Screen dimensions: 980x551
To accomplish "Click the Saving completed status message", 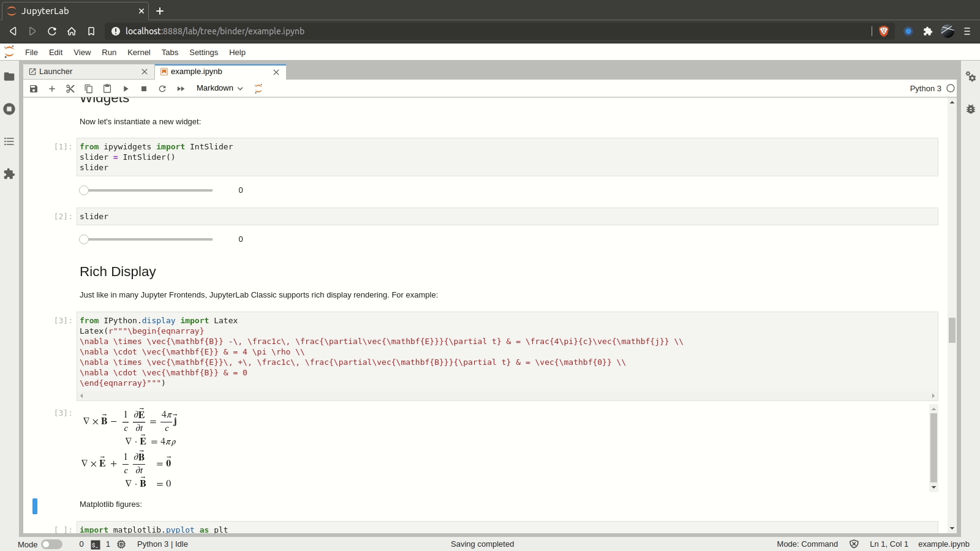I will tap(482, 544).
